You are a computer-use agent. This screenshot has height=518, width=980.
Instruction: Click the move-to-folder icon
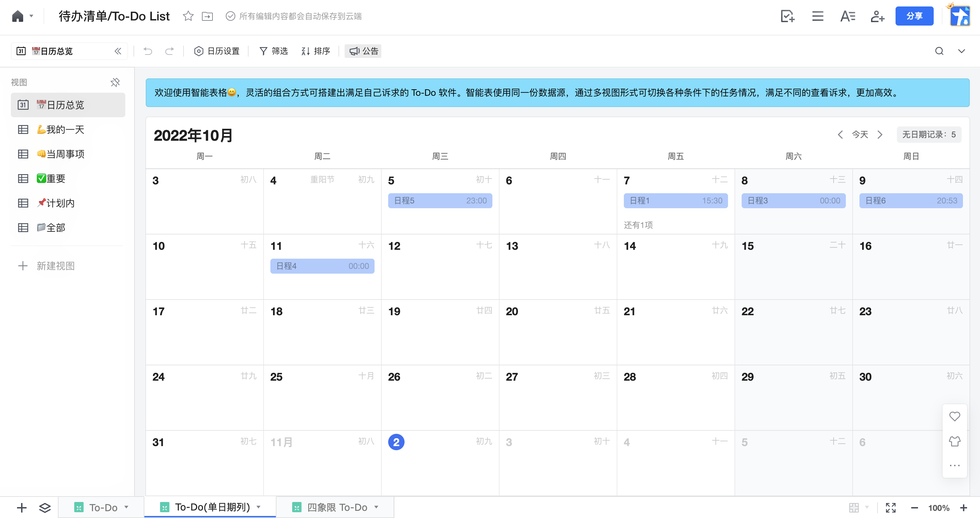207,16
